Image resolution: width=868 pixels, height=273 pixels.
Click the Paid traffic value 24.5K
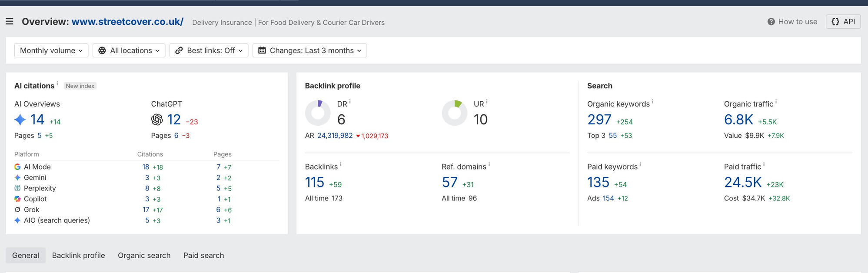pos(743,182)
